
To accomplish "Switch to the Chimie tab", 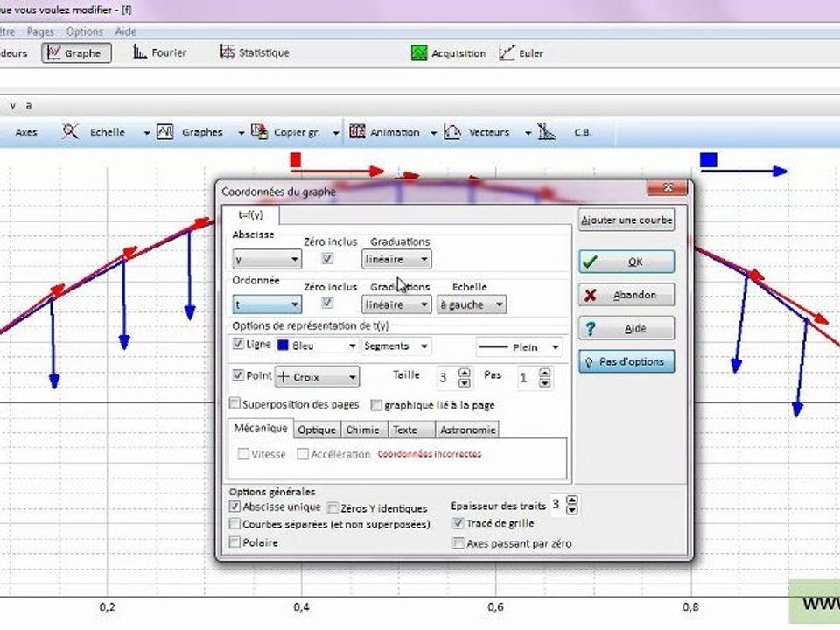I will [362, 430].
